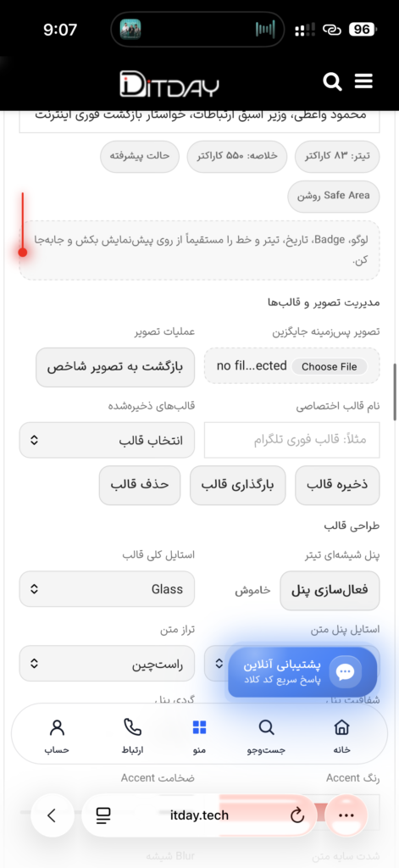The image size is (399, 868).
Task: Click Choose File for background image
Action: coord(330,366)
